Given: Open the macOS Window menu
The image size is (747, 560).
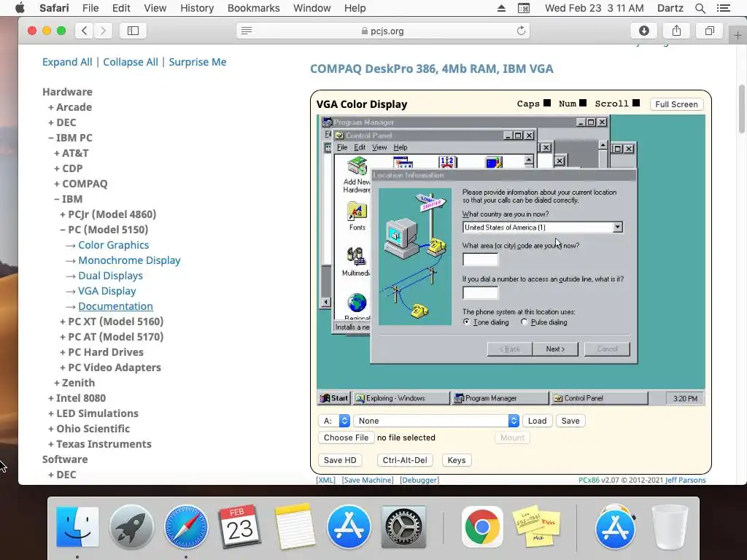Looking at the screenshot, I should click(312, 8).
